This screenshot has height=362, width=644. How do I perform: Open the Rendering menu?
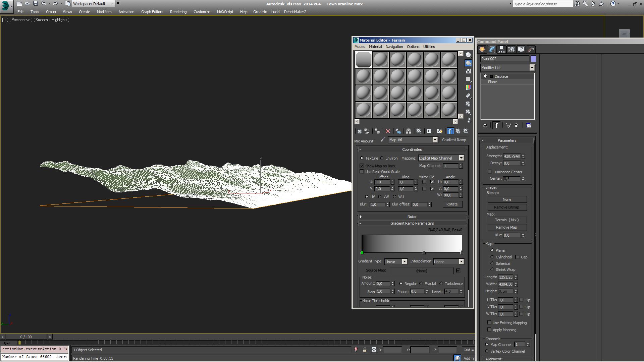click(x=178, y=12)
